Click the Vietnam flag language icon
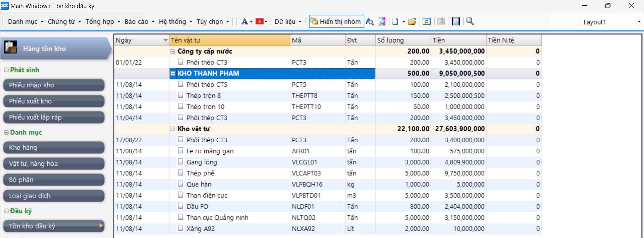 [x=259, y=22]
